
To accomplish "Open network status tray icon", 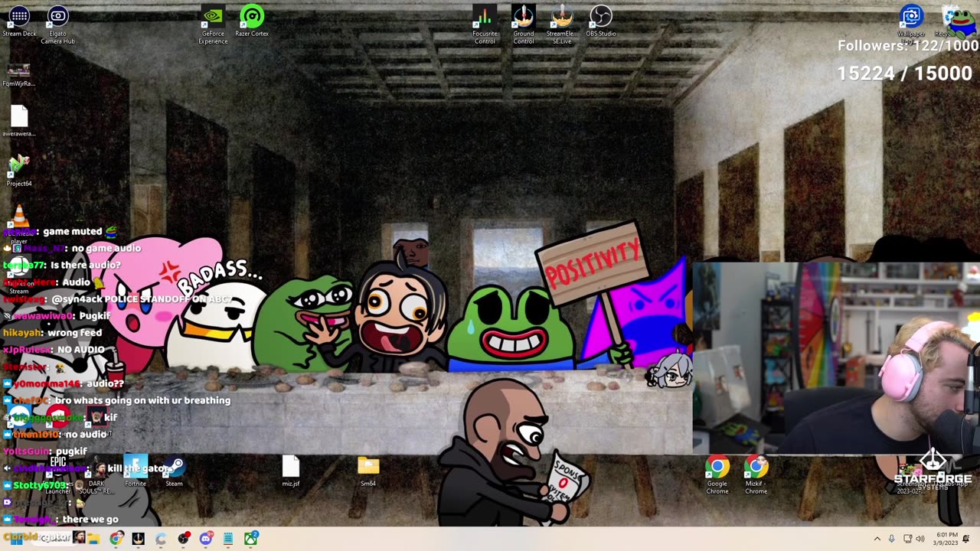I will [907, 539].
